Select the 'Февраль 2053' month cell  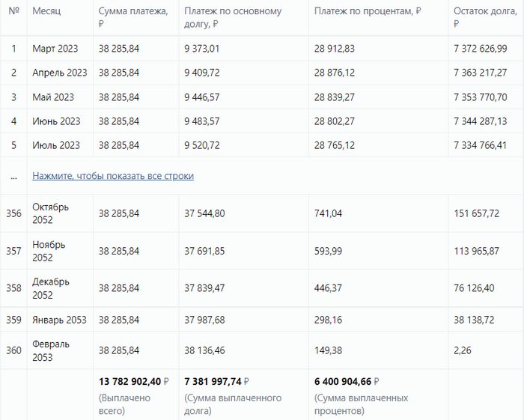click(x=51, y=350)
